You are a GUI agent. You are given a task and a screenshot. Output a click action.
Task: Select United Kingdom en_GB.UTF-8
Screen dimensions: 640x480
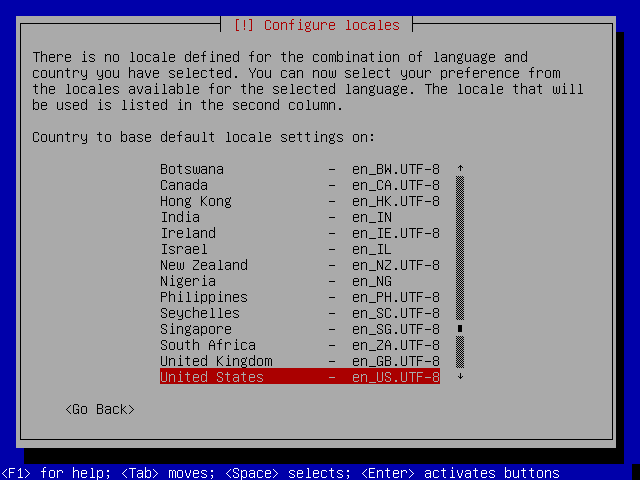pos(299,361)
